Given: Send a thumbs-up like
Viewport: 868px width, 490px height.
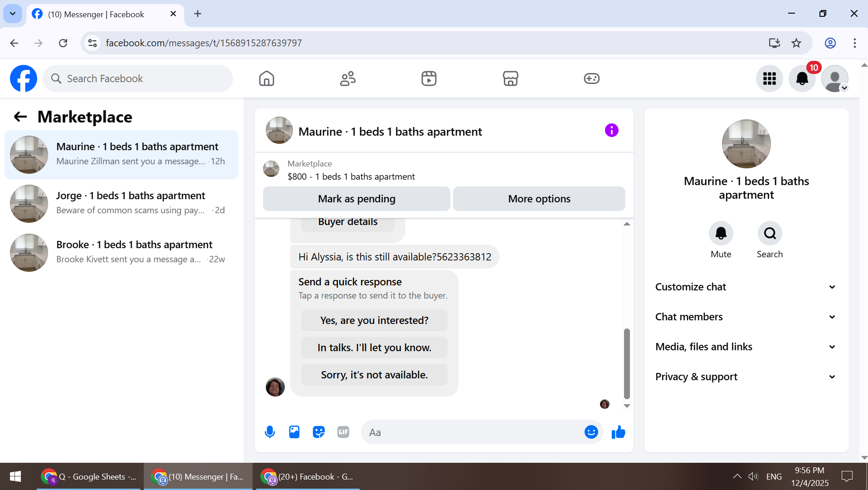Looking at the screenshot, I should point(619,432).
